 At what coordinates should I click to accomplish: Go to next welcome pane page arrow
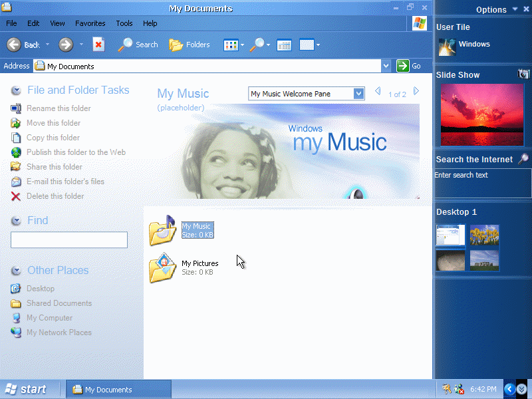[x=416, y=91]
